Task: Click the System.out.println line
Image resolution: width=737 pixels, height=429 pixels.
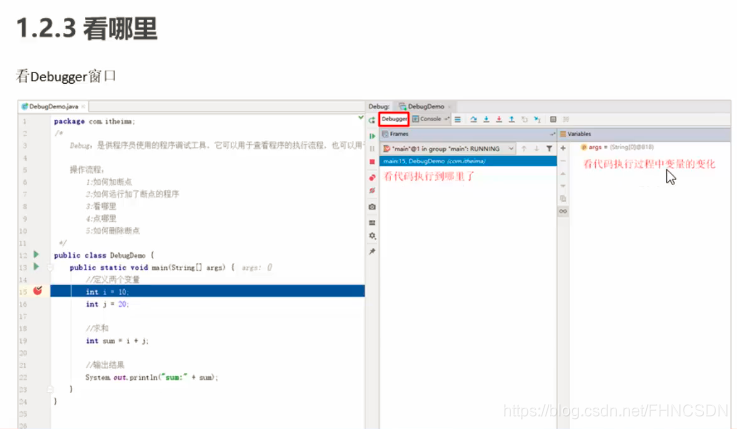Action: point(152,377)
